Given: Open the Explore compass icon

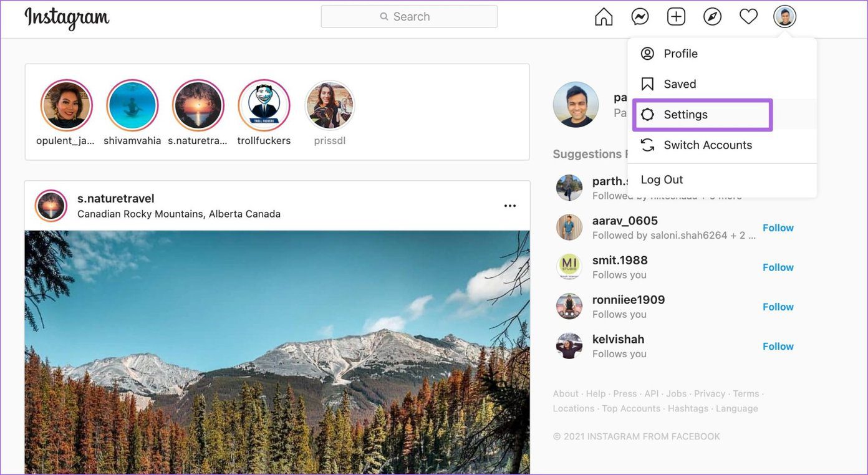Looking at the screenshot, I should click(x=712, y=17).
